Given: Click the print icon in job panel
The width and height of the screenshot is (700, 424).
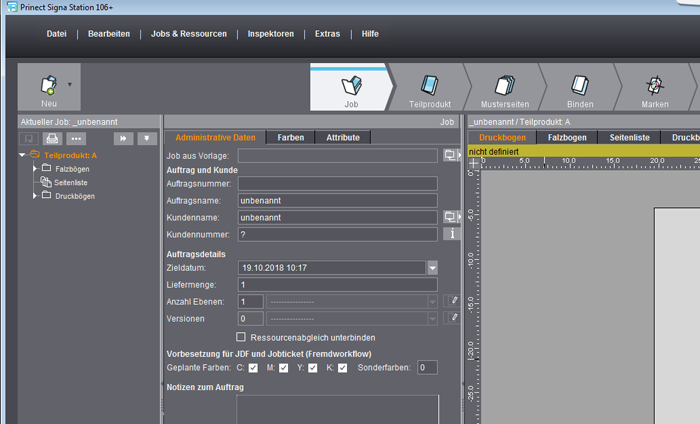Looking at the screenshot, I should (52, 139).
